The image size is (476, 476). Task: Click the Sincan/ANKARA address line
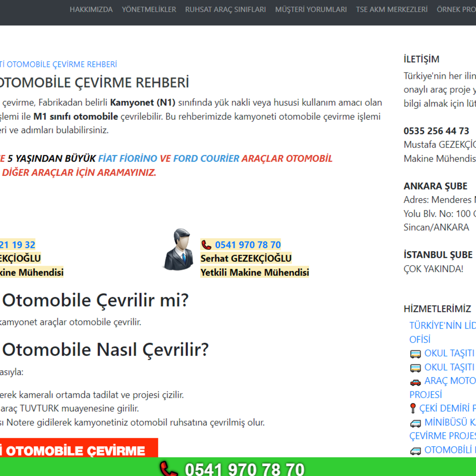click(x=436, y=227)
